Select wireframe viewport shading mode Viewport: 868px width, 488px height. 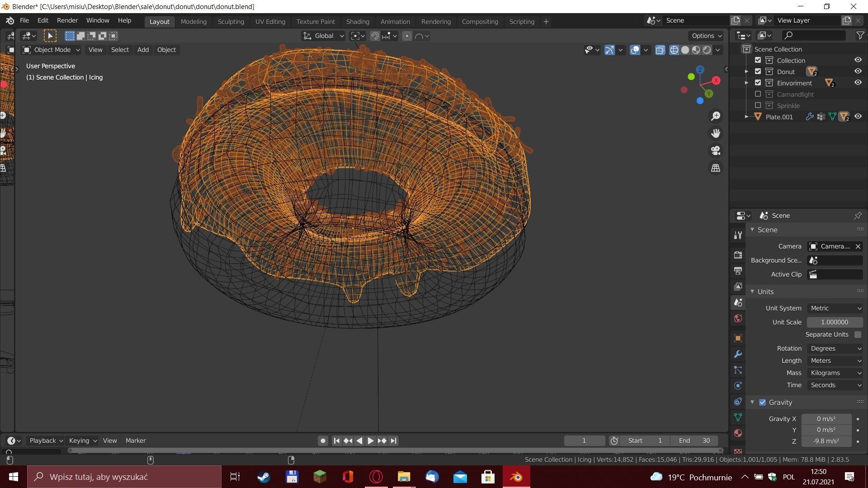click(674, 50)
